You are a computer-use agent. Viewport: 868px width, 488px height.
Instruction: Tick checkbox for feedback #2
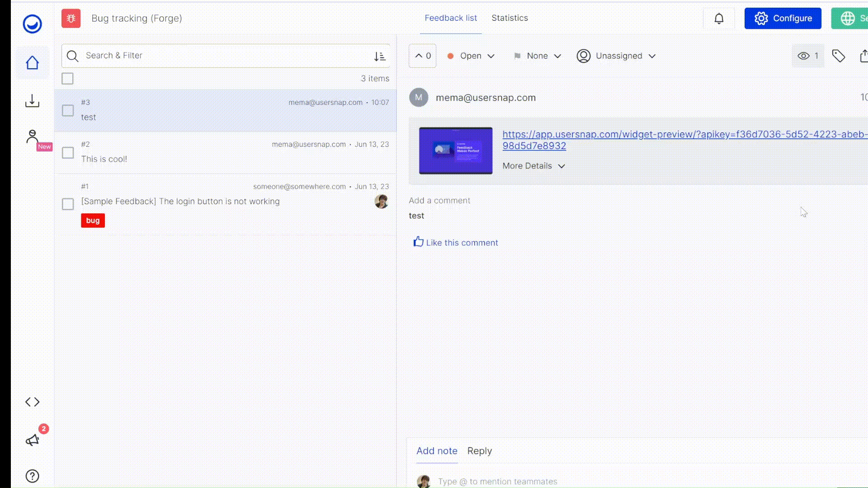pyautogui.click(x=68, y=153)
